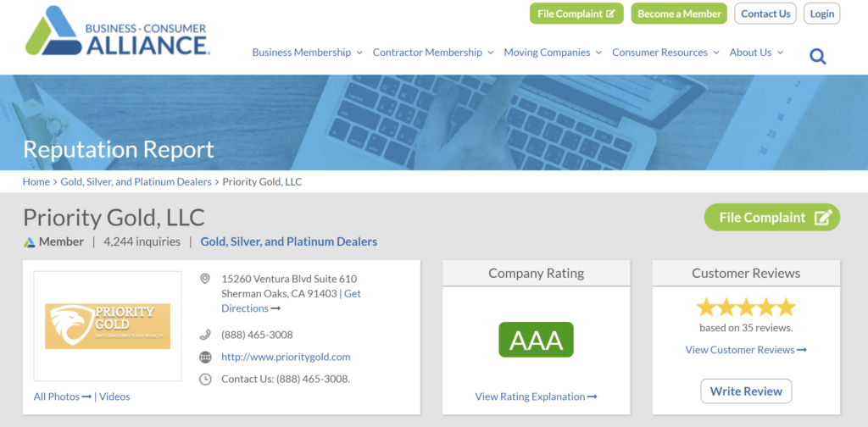Click the top header File Complaint button
868x427 pixels.
pyautogui.click(x=576, y=14)
